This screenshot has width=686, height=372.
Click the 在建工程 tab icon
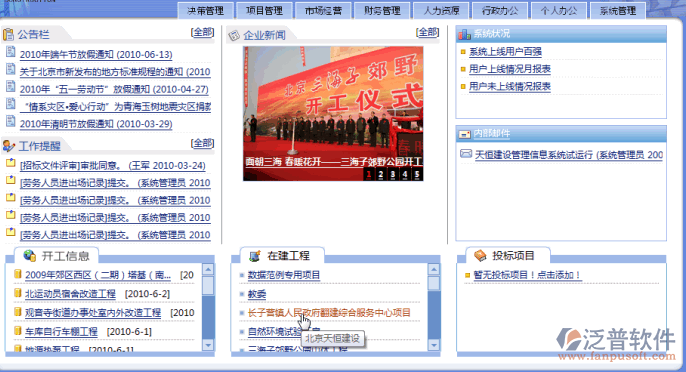[255, 256]
